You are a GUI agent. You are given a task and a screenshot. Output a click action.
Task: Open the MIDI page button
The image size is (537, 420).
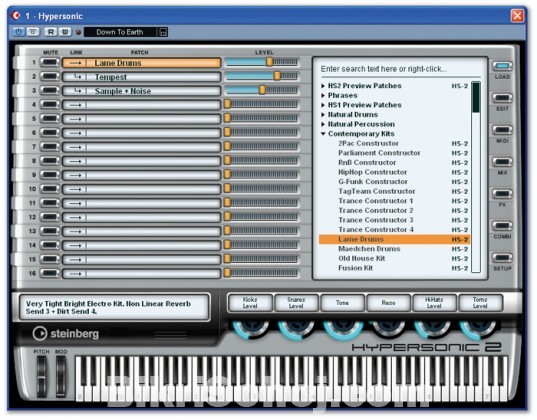(502, 130)
